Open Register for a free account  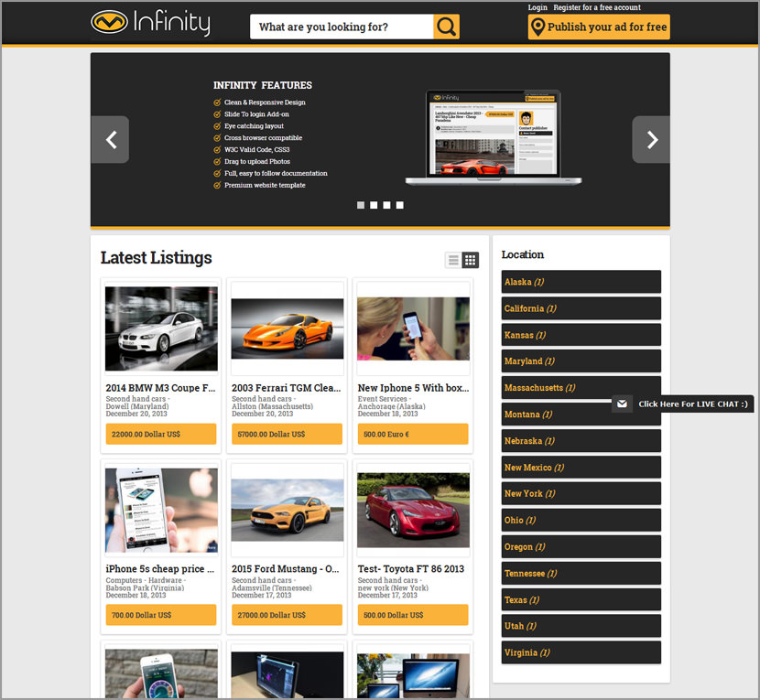[597, 7]
